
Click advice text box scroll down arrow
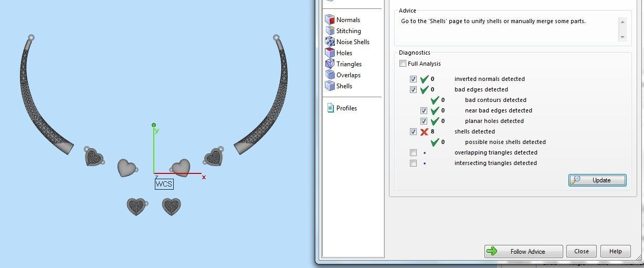[622, 37]
